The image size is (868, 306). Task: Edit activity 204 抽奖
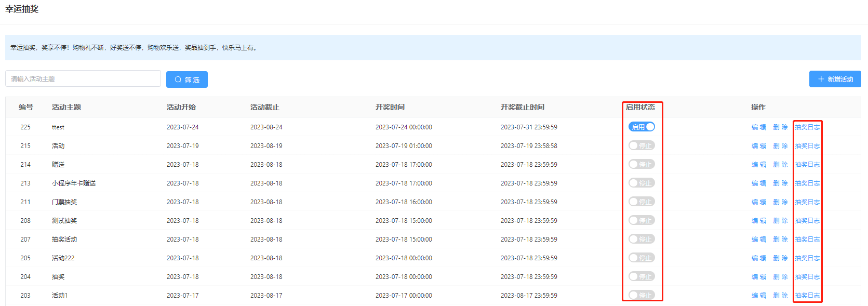(x=758, y=277)
